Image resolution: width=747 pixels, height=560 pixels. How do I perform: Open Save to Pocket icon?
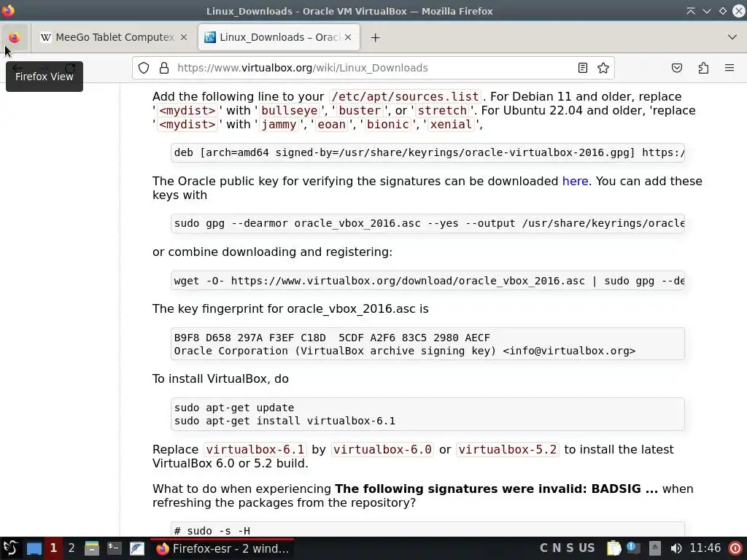tap(676, 68)
